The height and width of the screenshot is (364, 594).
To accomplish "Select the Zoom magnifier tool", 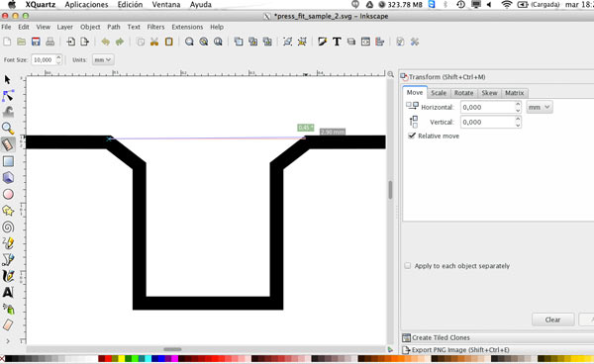I will (8, 129).
